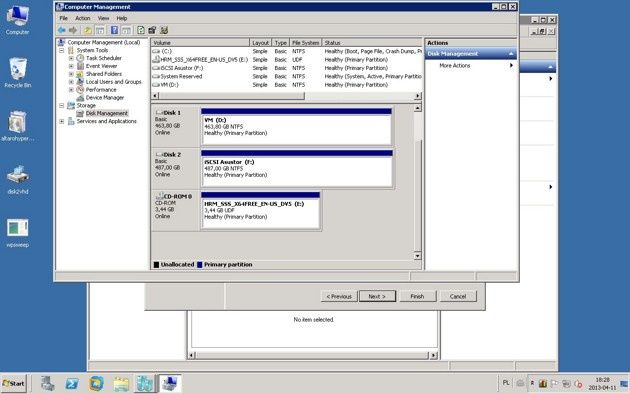Click the disk view scroll-down arrow
Image resolution: width=630 pixels, height=394 pixels.
(417, 256)
